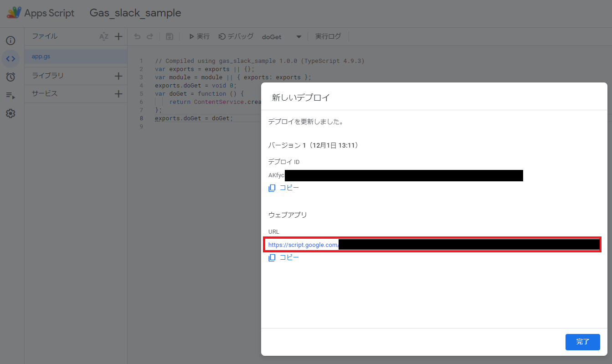Click the 新しいデプロイ dialog title
The image size is (612, 364).
(x=301, y=97)
